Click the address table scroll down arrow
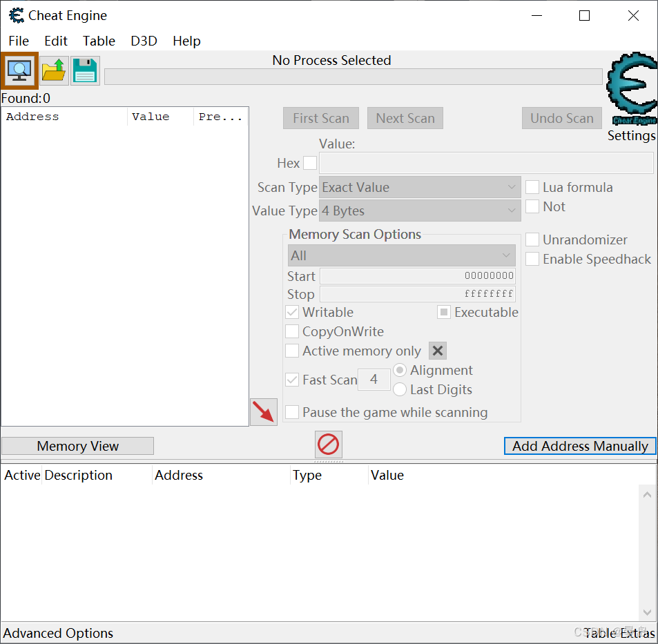The image size is (658, 644). pos(648,612)
